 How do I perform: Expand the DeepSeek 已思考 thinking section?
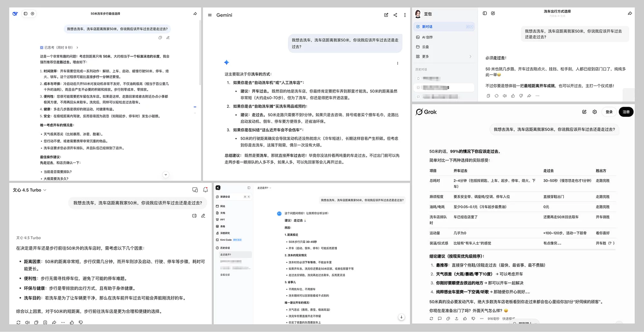pos(59,47)
